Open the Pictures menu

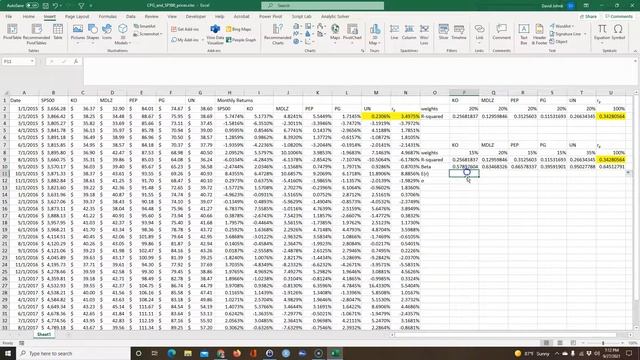coord(78,33)
